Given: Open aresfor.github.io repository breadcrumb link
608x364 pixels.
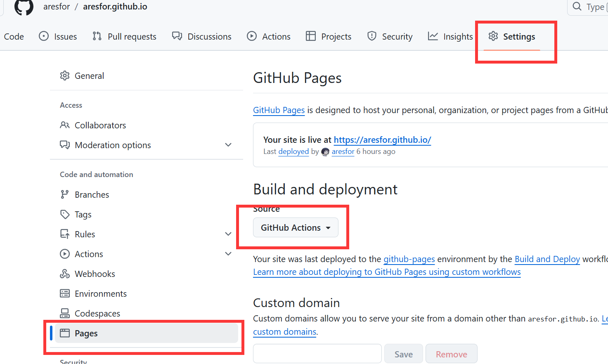Looking at the screenshot, I should [x=115, y=7].
